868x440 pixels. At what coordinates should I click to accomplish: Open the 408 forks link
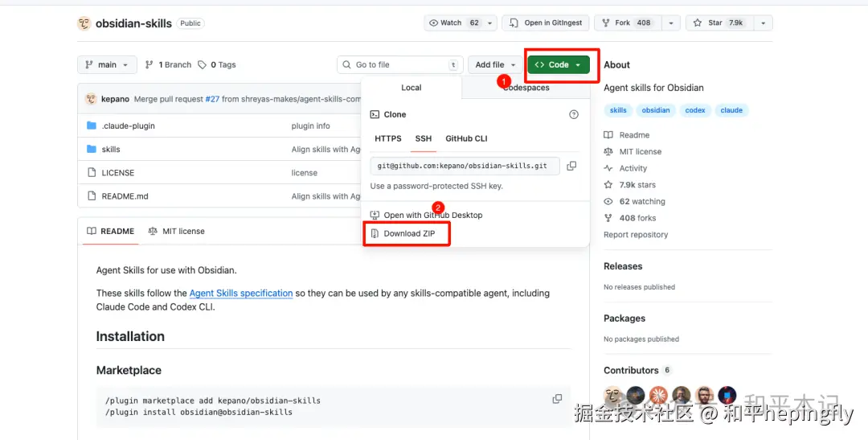point(630,218)
